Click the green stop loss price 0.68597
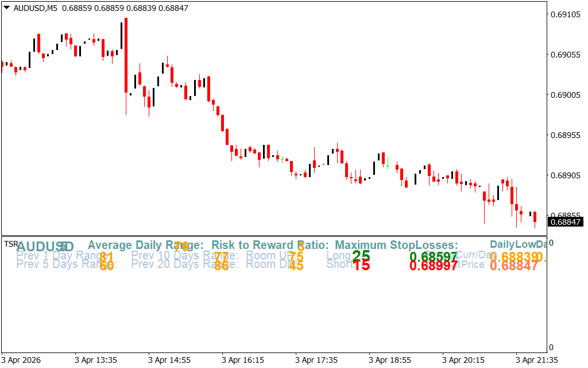This screenshot has width=588, height=368. [x=433, y=256]
